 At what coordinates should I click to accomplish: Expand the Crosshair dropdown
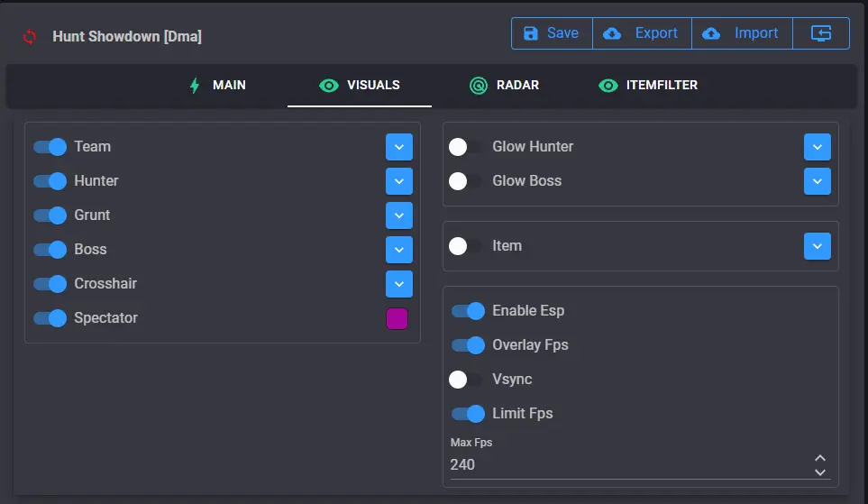[x=399, y=284]
